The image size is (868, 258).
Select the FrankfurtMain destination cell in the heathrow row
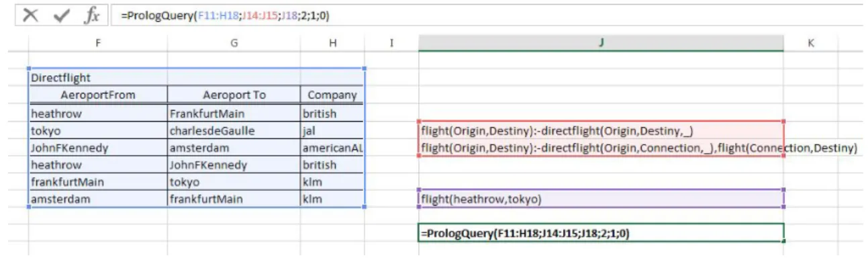click(234, 113)
